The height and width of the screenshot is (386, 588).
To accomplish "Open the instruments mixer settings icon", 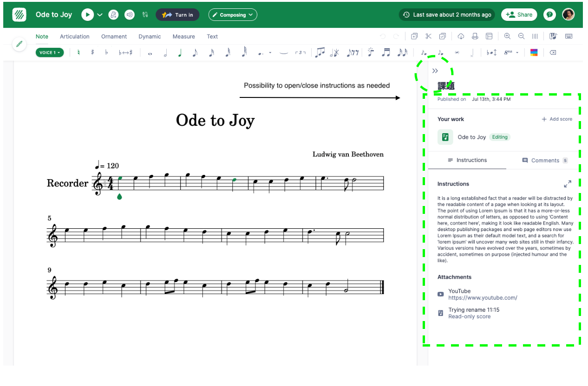I will (145, 15).
